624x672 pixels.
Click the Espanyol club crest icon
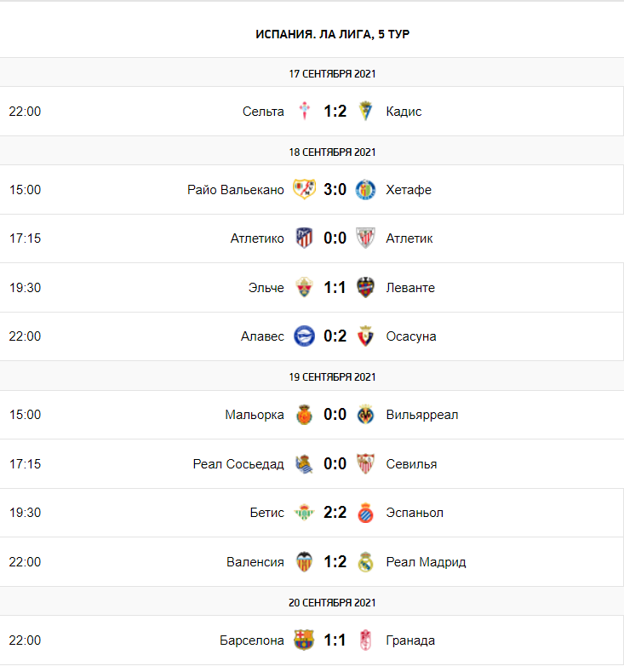pos(365,513)
